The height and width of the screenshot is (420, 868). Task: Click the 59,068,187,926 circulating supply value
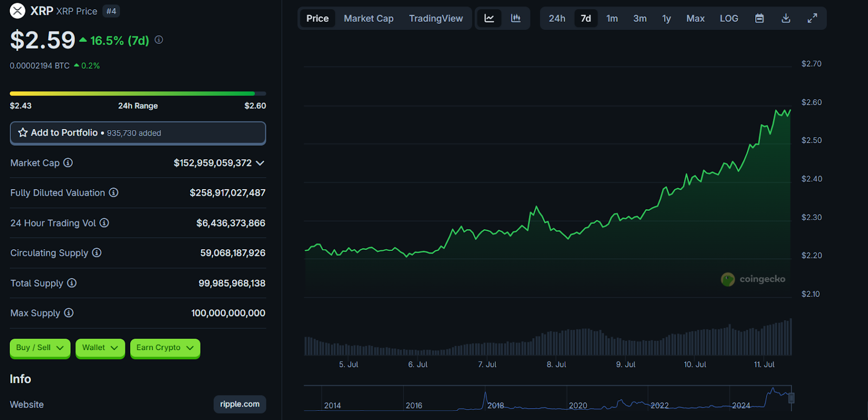233,253
